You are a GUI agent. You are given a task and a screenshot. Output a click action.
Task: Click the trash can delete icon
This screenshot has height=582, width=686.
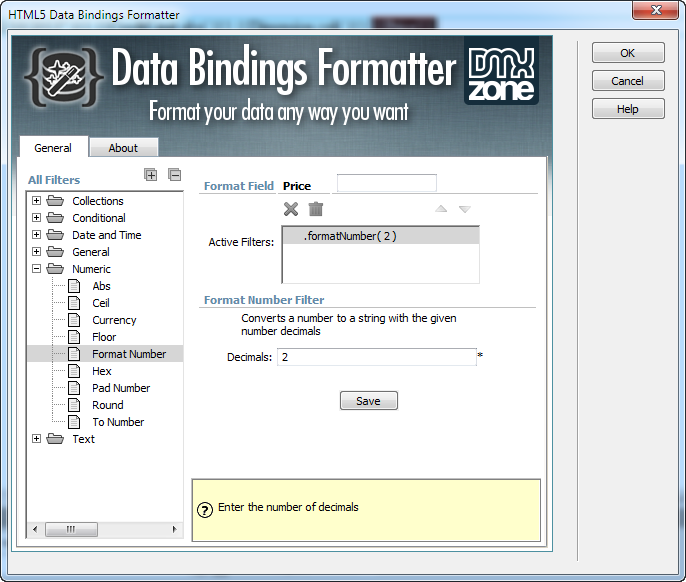click(x=315, y=209)
